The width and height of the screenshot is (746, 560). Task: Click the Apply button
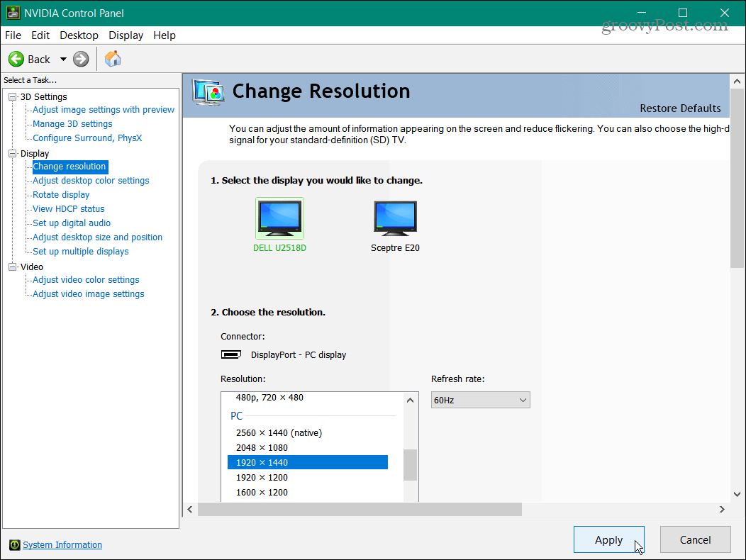[x=608, y=539]
